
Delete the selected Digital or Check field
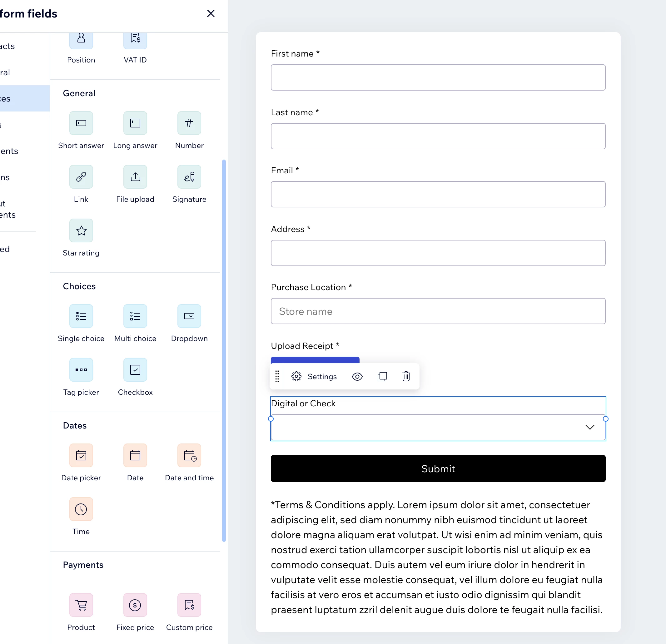pos(406,376)
